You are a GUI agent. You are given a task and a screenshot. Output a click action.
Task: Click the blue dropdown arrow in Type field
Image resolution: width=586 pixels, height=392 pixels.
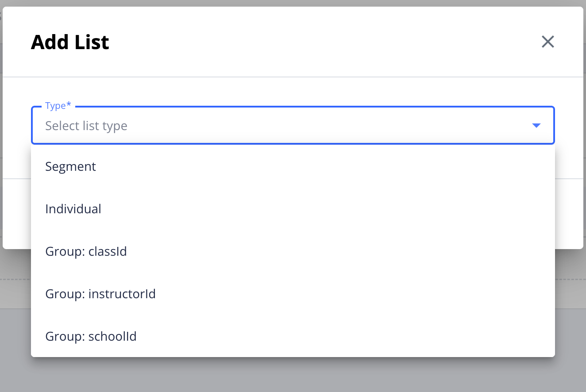click(536, 126)
